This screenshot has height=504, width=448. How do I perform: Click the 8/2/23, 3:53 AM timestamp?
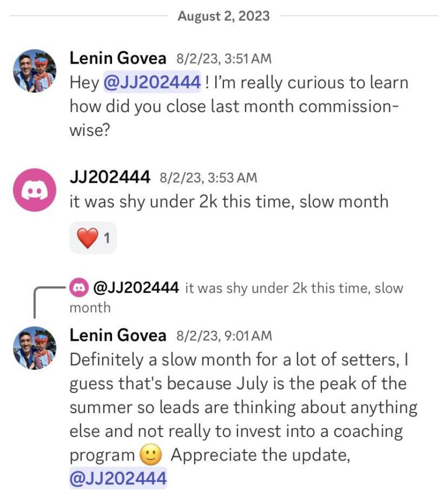pos(209,178)
